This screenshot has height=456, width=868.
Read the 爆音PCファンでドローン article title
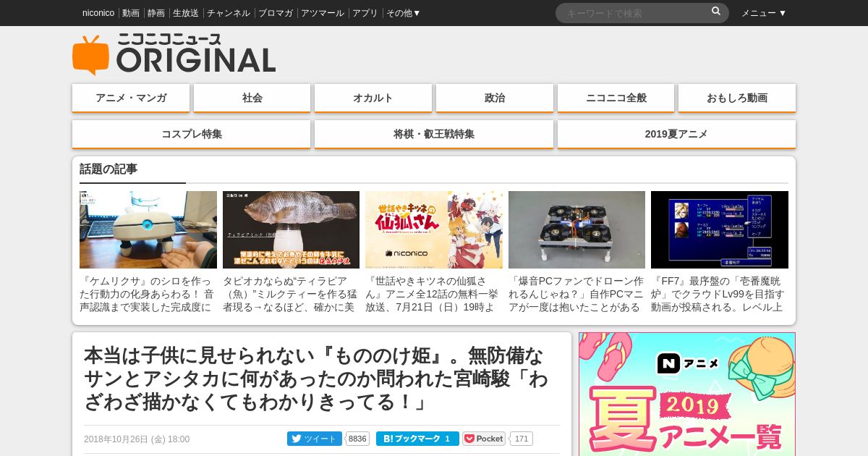(576, 294)
